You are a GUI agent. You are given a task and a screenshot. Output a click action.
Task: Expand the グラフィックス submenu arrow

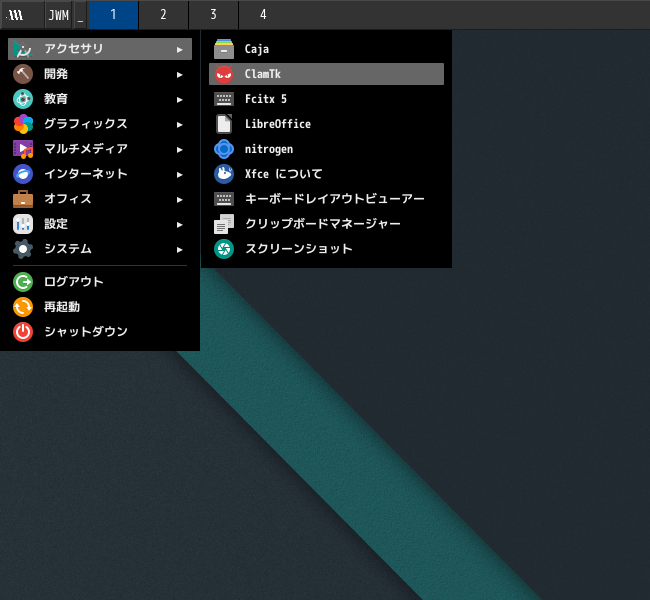[179, 124]
